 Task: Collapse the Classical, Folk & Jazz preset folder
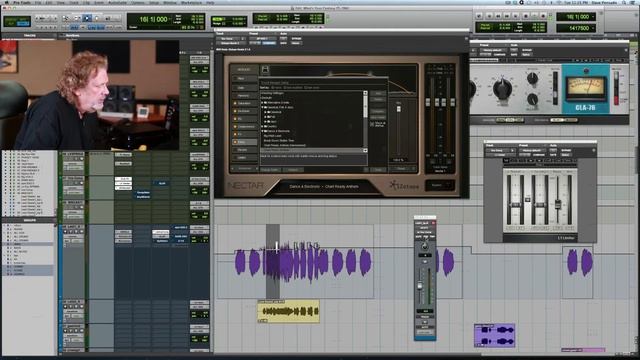(263, 107)
